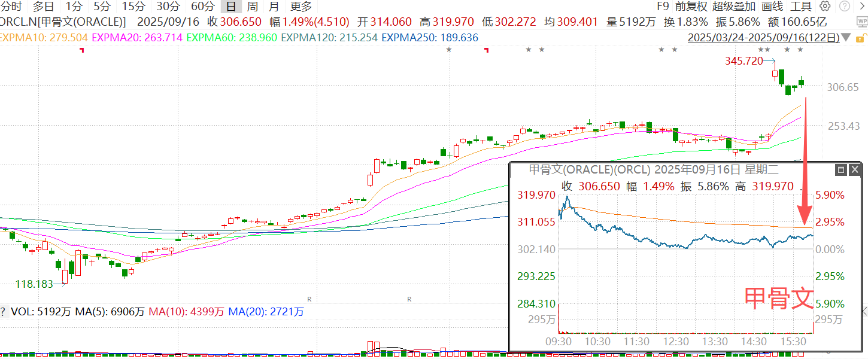Click the F9 button
Screen dimensions: 868x359
pyautogui.click(x=662, y=7)
